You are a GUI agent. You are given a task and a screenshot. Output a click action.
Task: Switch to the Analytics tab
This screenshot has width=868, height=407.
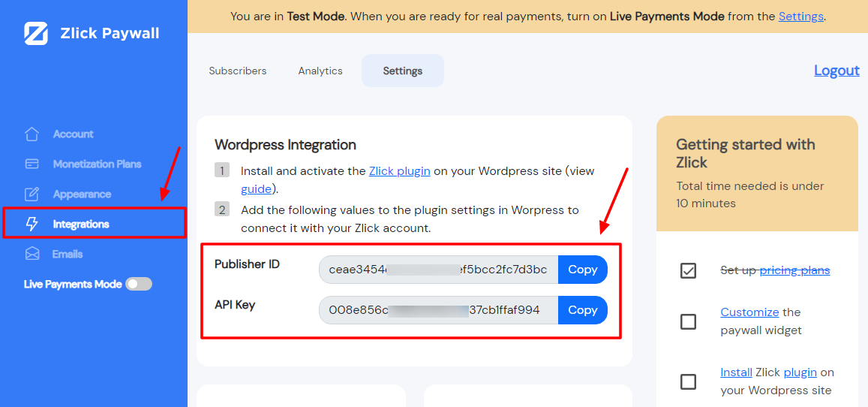pyautogui.click(x=320, y=71)
